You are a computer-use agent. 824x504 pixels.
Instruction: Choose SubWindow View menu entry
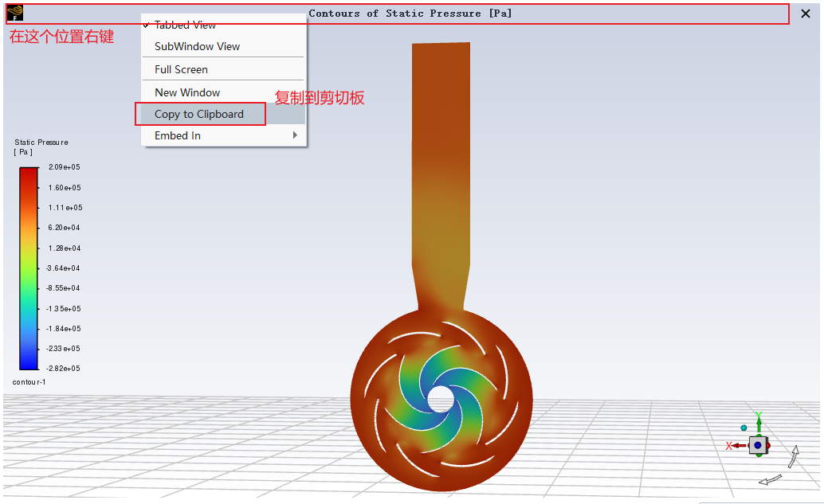(197, 46)
